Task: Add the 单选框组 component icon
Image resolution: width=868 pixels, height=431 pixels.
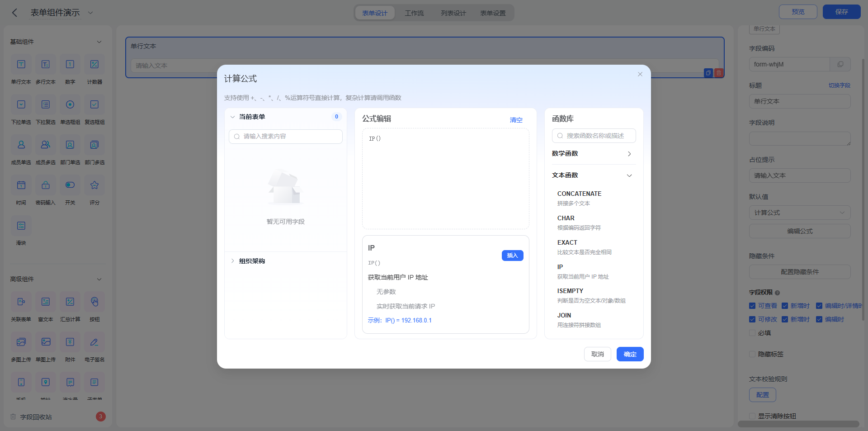Action: point(70,104)
